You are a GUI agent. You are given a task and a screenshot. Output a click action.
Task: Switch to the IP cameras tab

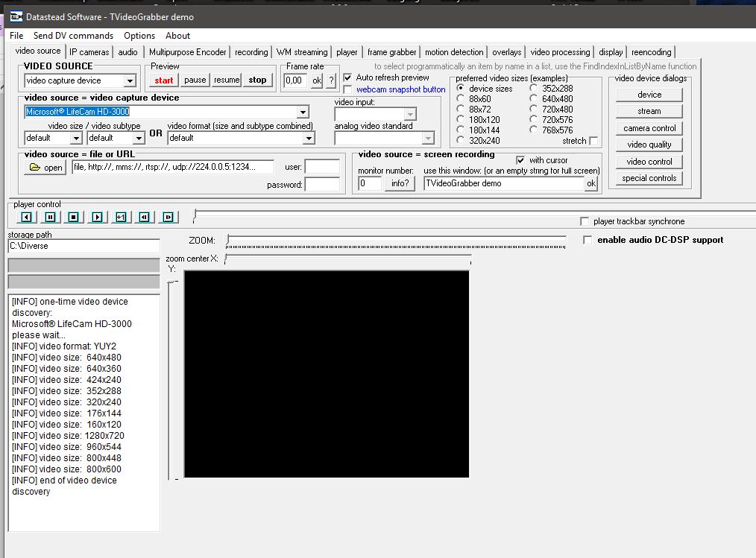pos(89,52)
